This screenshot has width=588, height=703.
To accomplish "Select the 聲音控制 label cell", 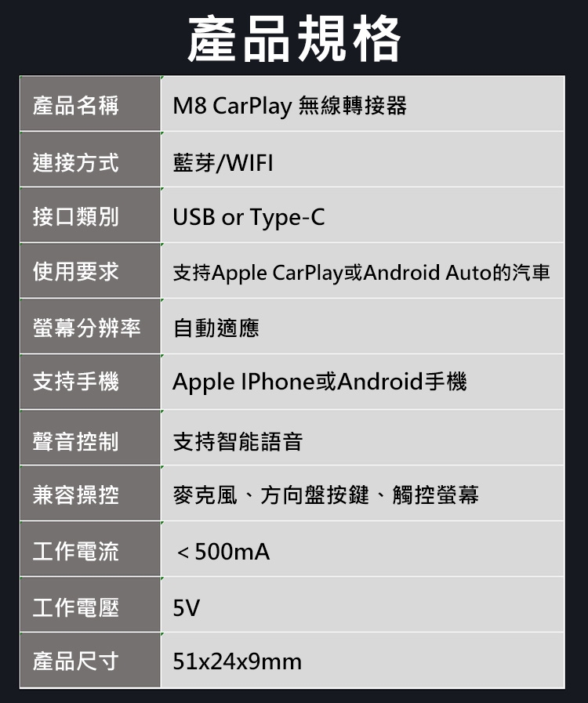I will coord(90,437).
